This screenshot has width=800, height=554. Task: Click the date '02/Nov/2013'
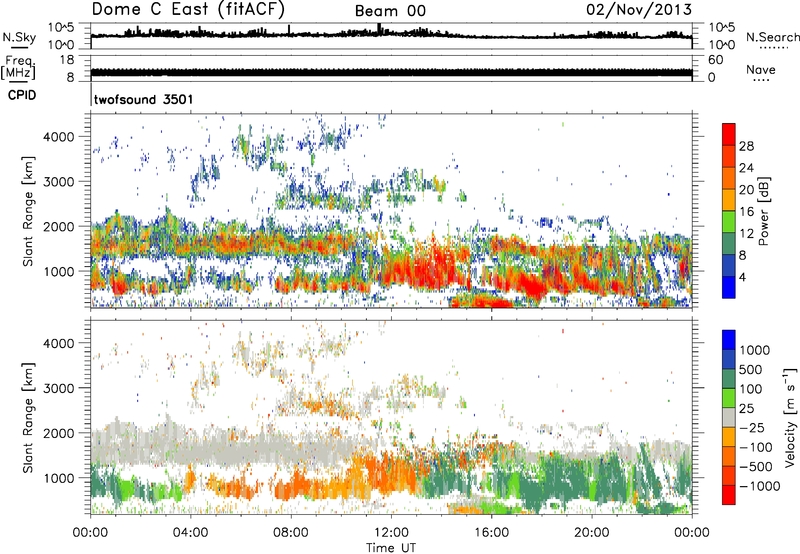639,10
